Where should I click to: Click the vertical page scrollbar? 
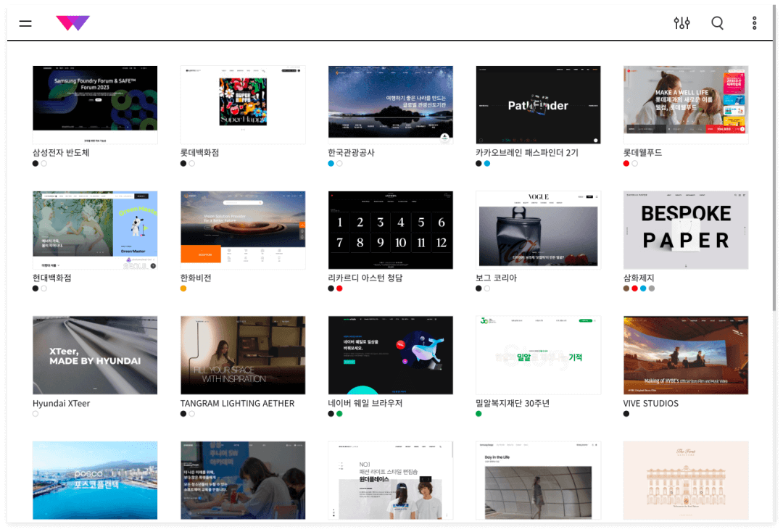pos(774,159)
